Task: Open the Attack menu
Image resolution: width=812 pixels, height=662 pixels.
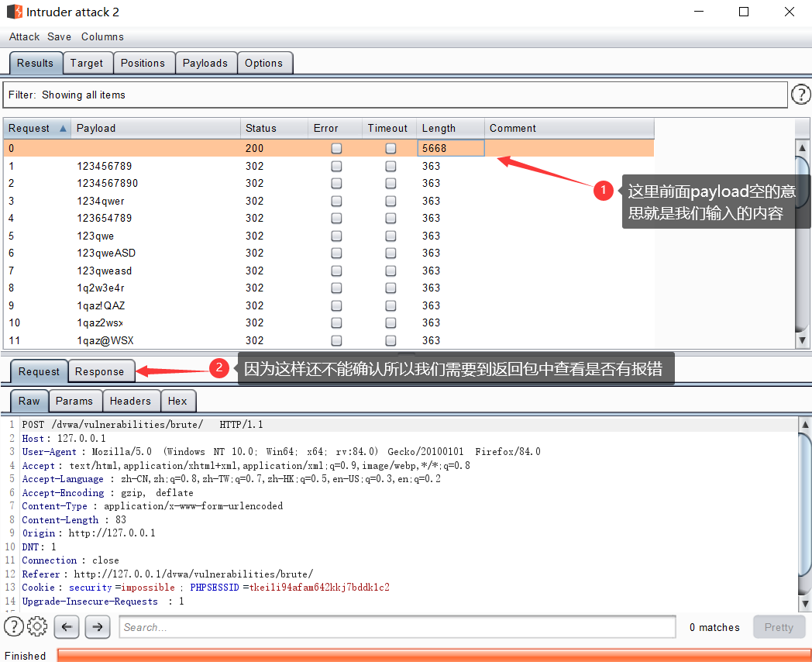Action: point(24,36)
